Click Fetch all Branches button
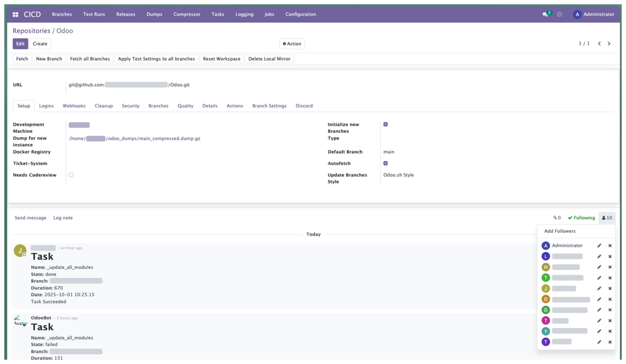 coord(90,59)
